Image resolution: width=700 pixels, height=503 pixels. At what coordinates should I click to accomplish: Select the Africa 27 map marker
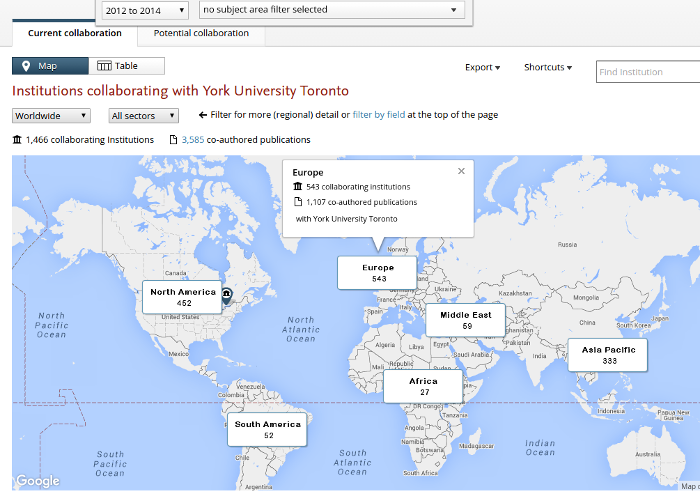(423, 386)
